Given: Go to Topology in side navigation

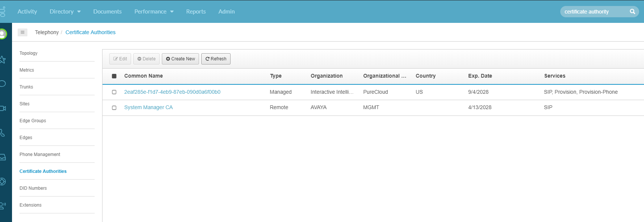Looking at the screenshot, I should (29, 53).
